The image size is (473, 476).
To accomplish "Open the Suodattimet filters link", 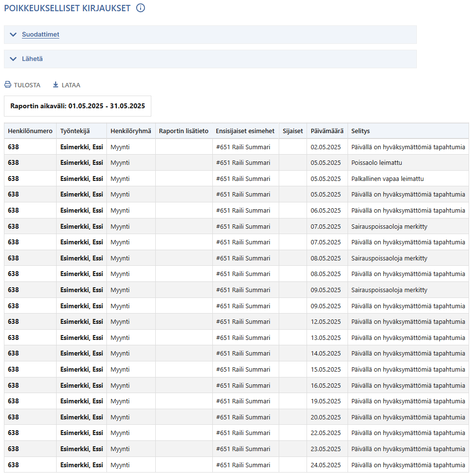I will (41, 34).
